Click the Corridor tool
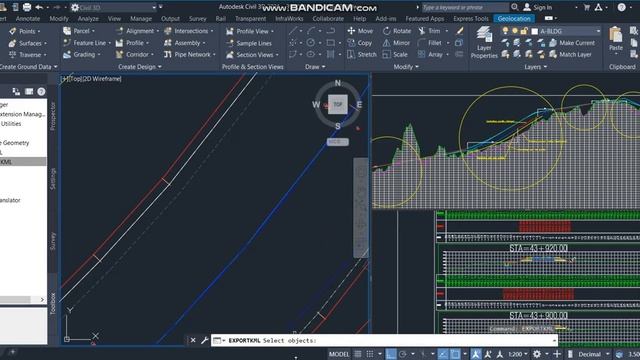Image resolution: width=640 pixels, height=360 pixels. [134, 55]
